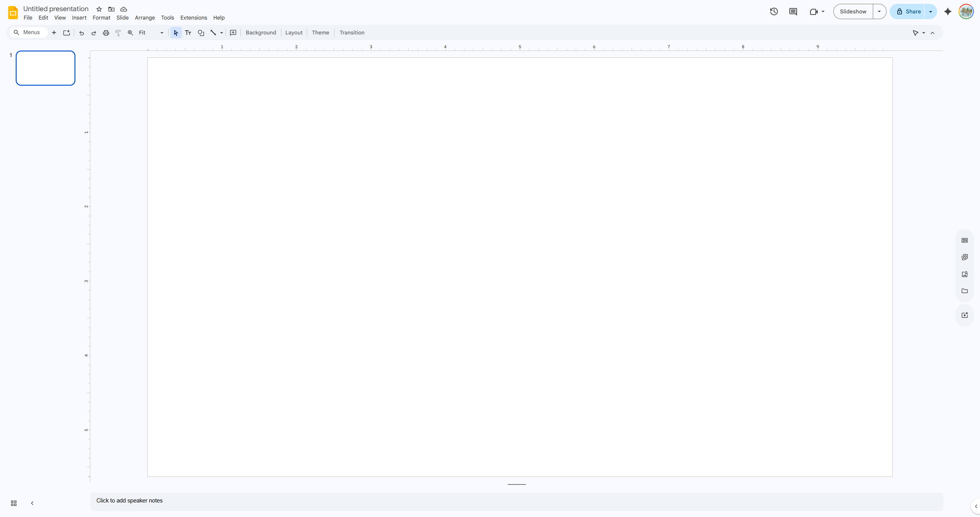Open the Move to folder icon
The height and width of the screenshot is (517, 980).
tap(111, 9)
